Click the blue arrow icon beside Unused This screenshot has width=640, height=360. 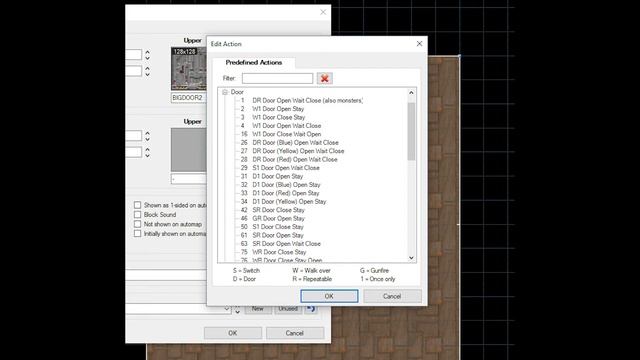pyautogui.click(x=311, y=309)
